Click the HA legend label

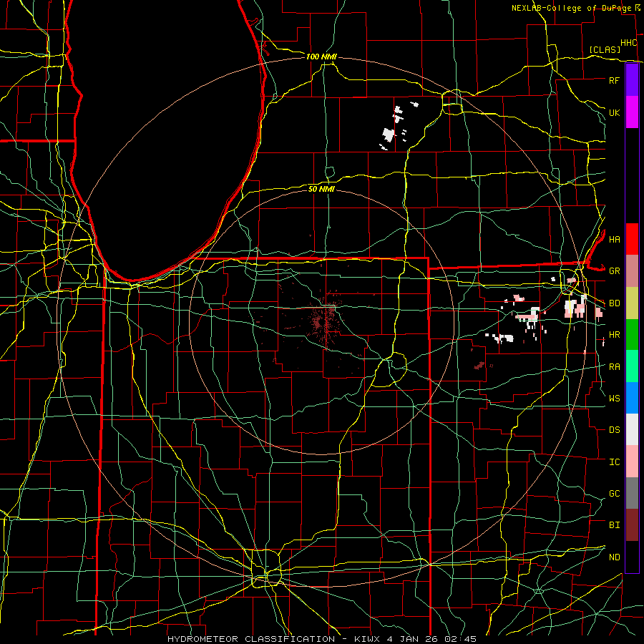614,240
